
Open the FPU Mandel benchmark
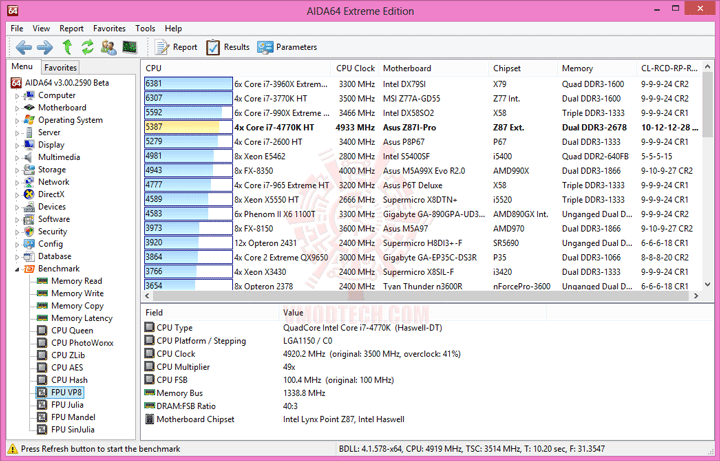point(73,417)
